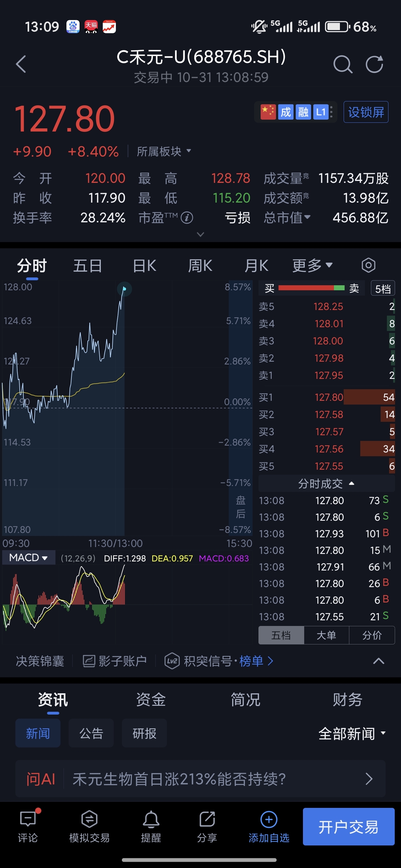Tap the buy/sell ratio bar
The image size is (401, 868).
click(311, 288)
